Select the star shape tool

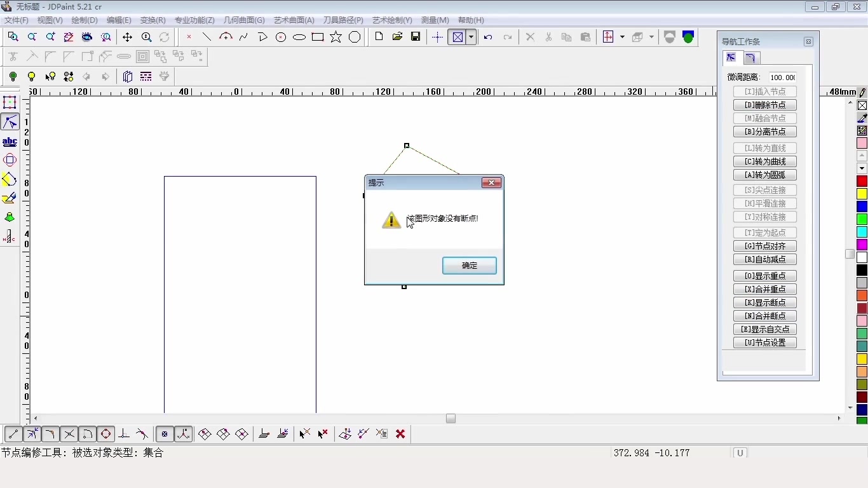coord(336,37)
